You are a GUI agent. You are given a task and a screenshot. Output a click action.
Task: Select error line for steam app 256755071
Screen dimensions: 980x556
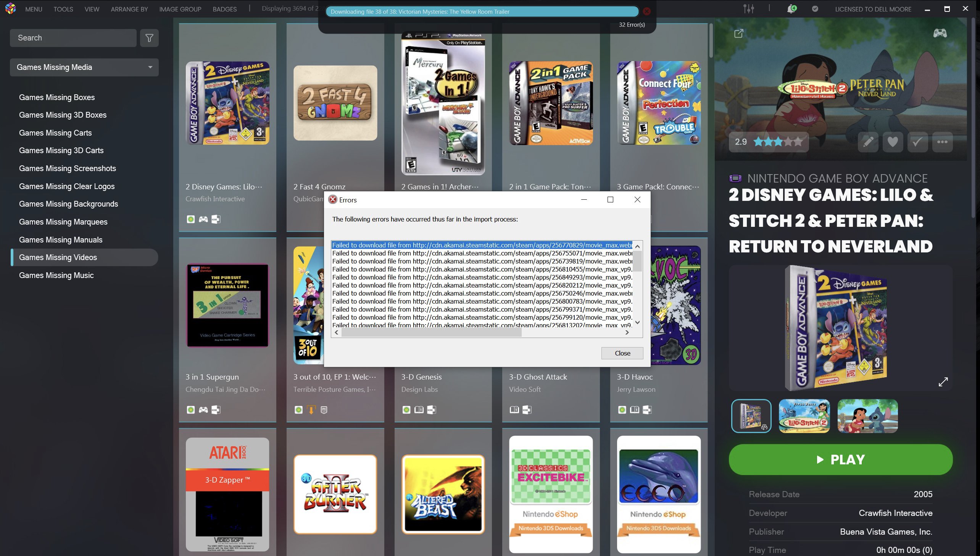[x=482, y=253]
